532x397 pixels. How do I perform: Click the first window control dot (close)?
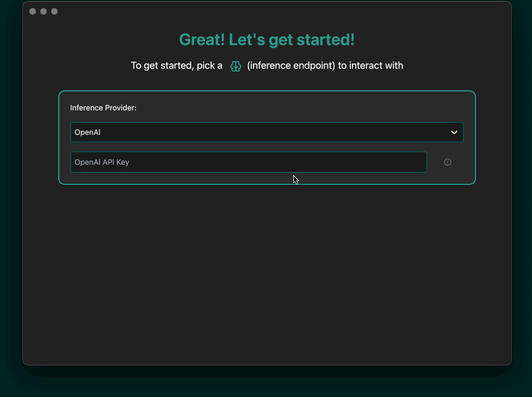tap(33, 11)
